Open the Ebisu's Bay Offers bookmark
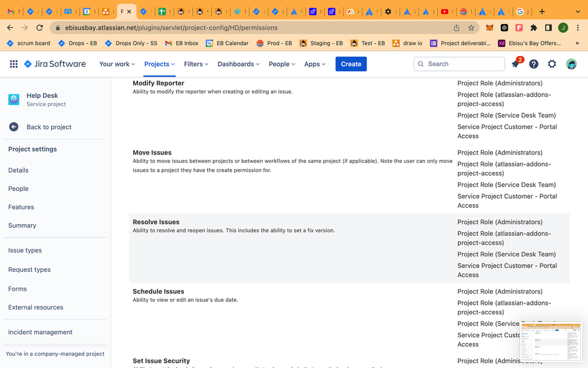Screen dimensions: 588x368 point(530,43)
